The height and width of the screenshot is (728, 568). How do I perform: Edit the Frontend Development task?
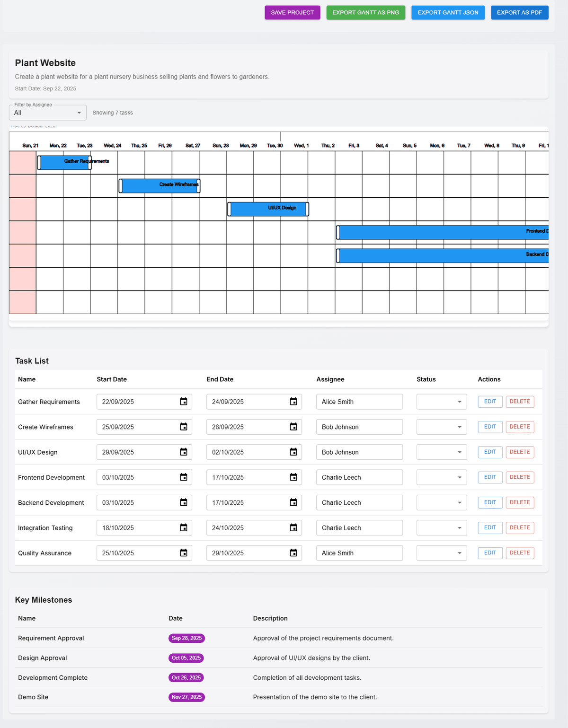click(x=490, y=477)
